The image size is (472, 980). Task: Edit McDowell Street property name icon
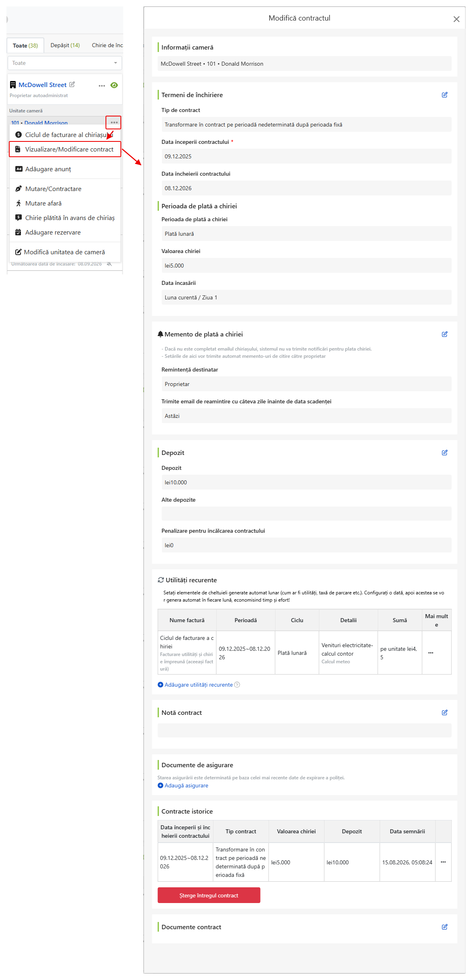tap(72, 84)
